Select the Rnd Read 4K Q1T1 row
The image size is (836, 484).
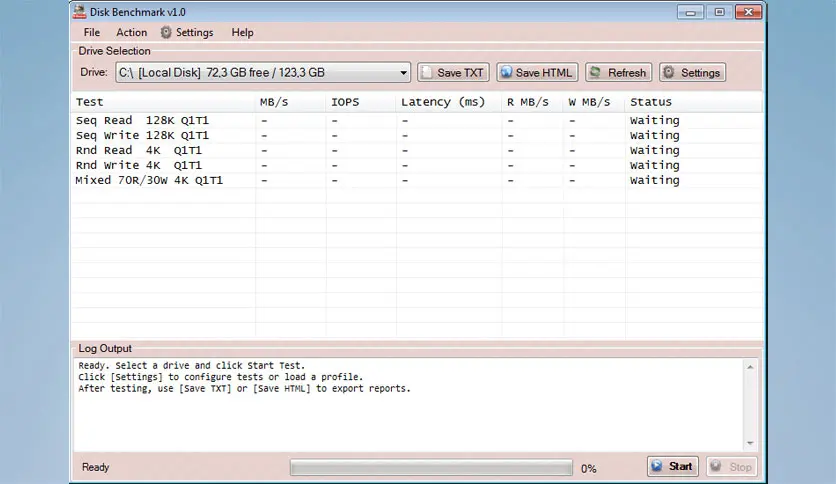417,150
